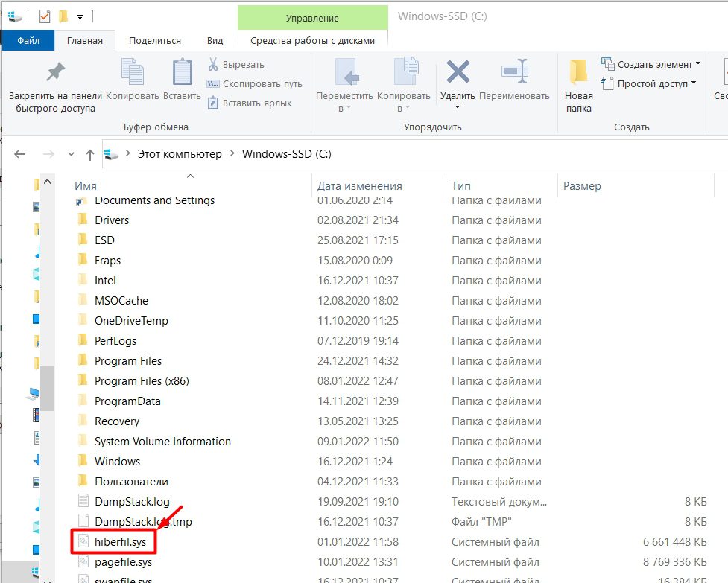Click the properties checkmark icon in title bar
The width and height of the screenshot is (728, 583).
(45, 16)
